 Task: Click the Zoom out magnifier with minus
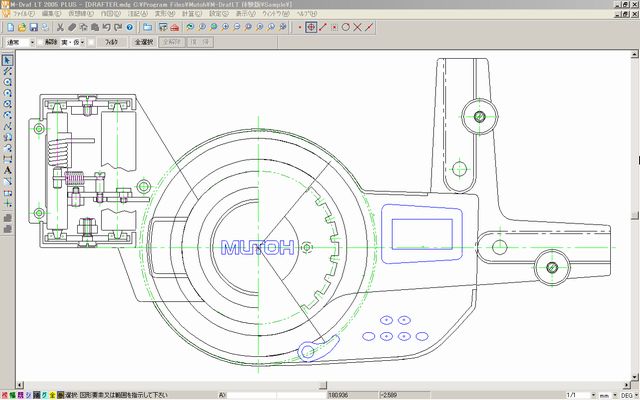236,27
